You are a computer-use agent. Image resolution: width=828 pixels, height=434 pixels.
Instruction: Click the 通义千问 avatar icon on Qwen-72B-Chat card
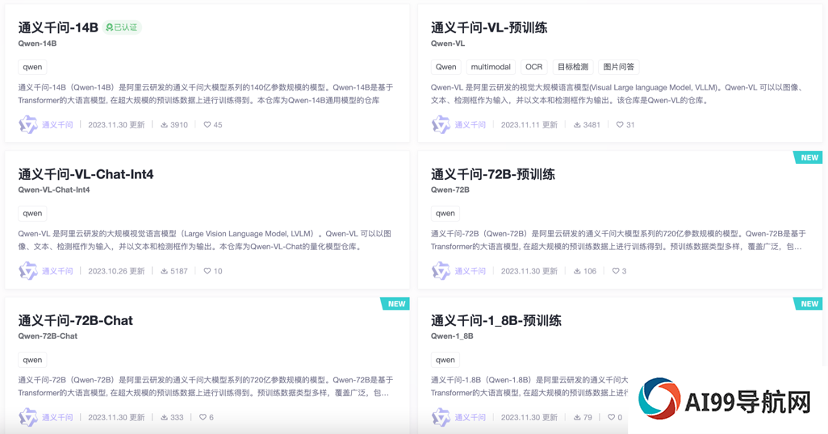click(28, 417)
